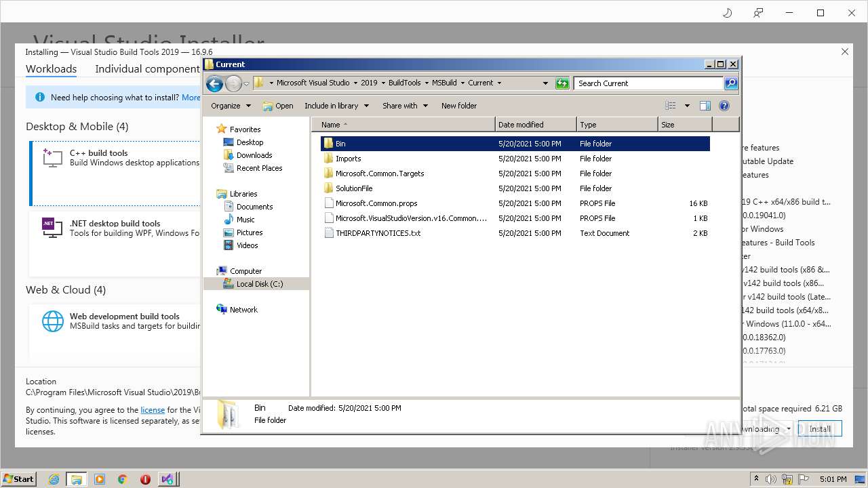Open the recent pages dropdown arrow
Image resolution: width=868 pixels, height=488 pixels.
(x=246, y=83)
